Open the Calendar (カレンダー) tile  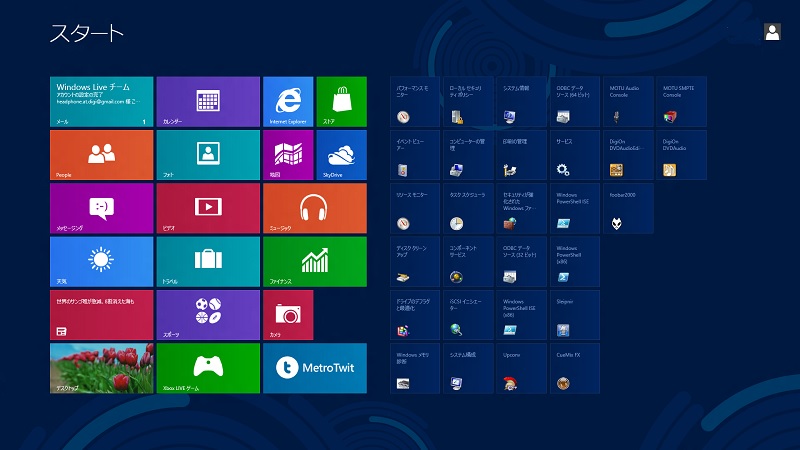point(208,102)
